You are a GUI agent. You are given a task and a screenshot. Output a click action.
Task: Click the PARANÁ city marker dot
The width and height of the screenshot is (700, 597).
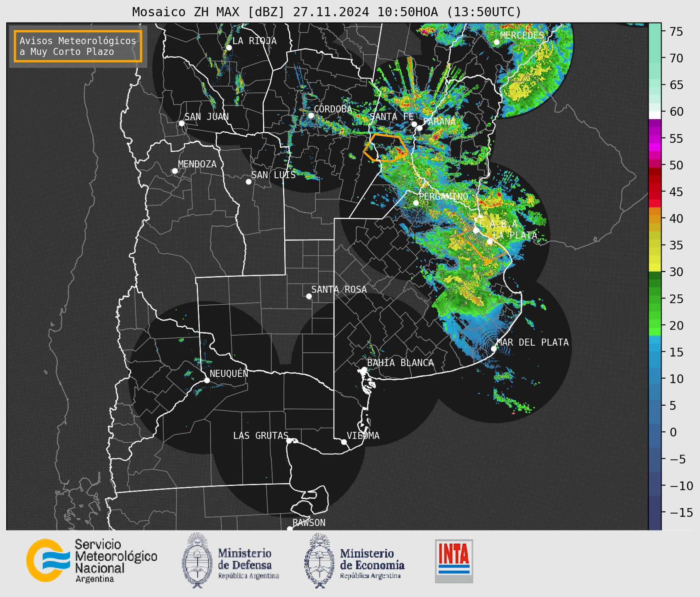pyautogui.click(x=420, y=128)
